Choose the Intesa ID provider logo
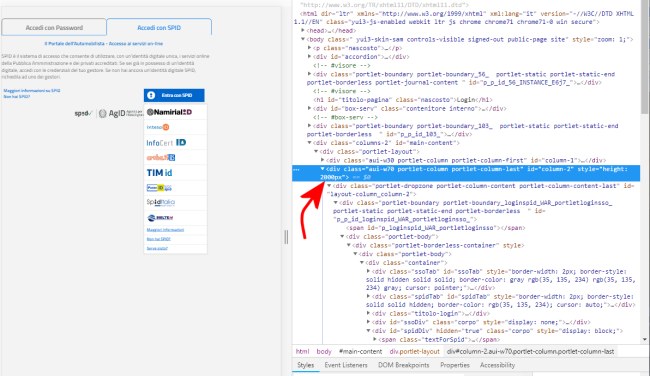This screenshot has width=650, height=376. tap(158, 127)
